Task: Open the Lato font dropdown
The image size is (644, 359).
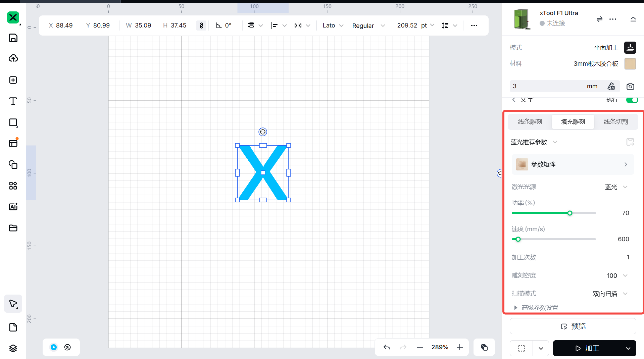Action: click(333, 25)
